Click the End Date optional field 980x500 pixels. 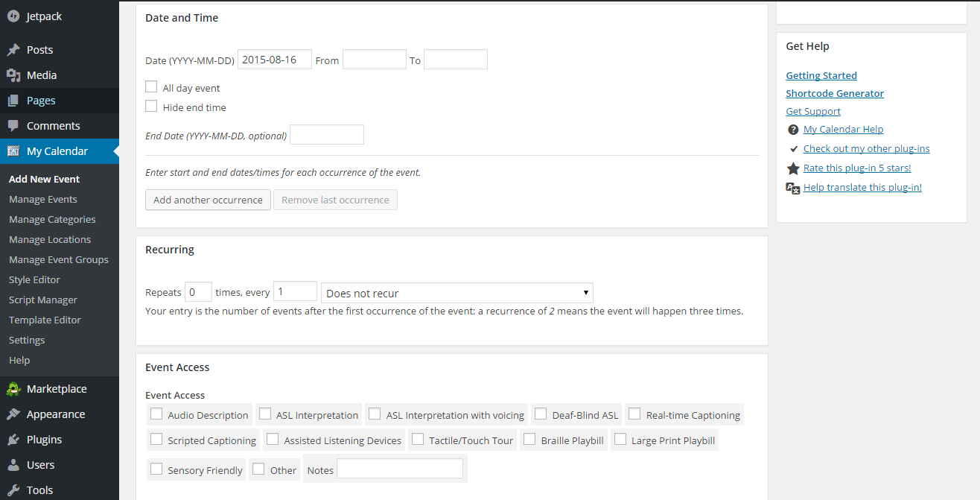[x=327, y=135]
